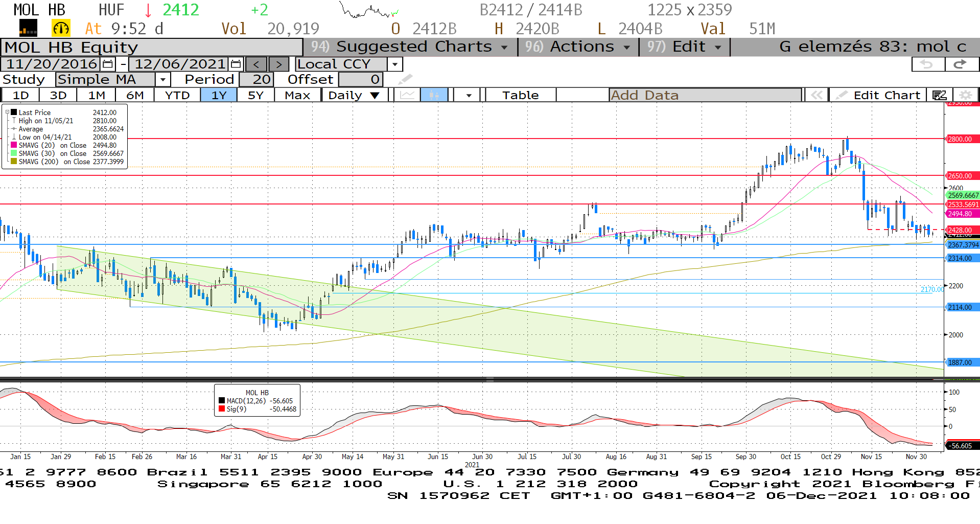The width and height of the screenshot is (980, 524).
Task: Click the Average 2365.6624 legend row
Action: point(67,129)
